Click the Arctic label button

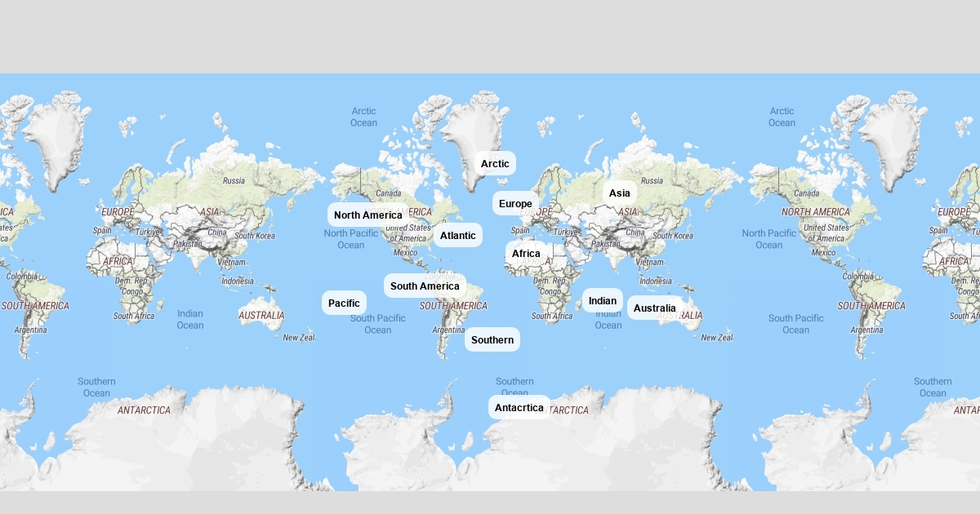tap(495, 163)
